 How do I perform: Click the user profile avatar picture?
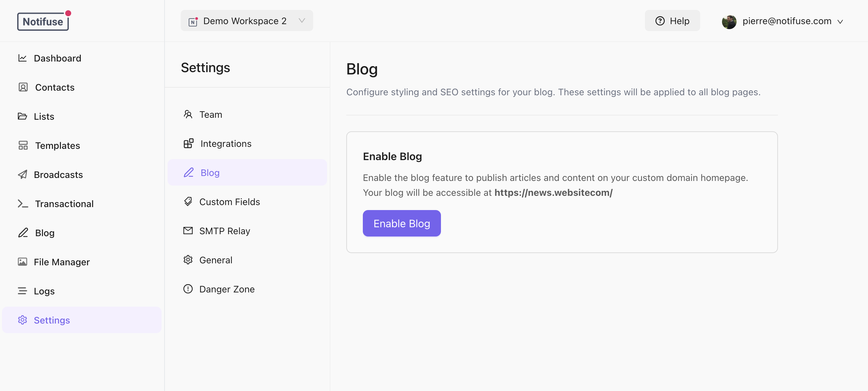click(x=729, y=21)
